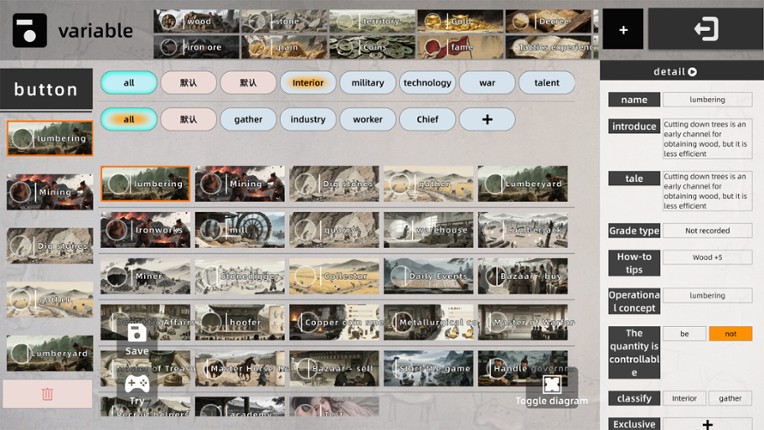This screenshot has height=430, width=764.
Task: Add a new variable with plus icon
Action: [623, 30]
